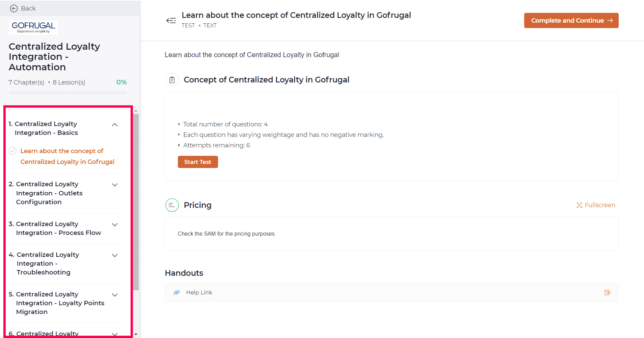Click the sidebar scroll down arrow
This screenshot has width=644, height=338.
tap(136, 334)
